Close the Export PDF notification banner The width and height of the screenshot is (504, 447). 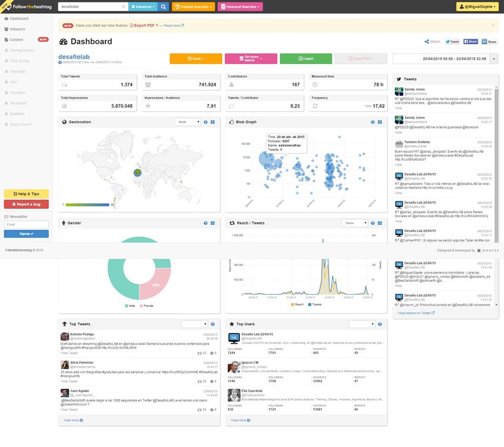[x=493, y=25]
